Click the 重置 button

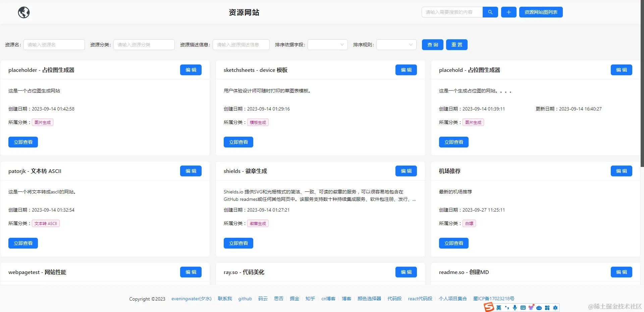(x=457, y=45)
